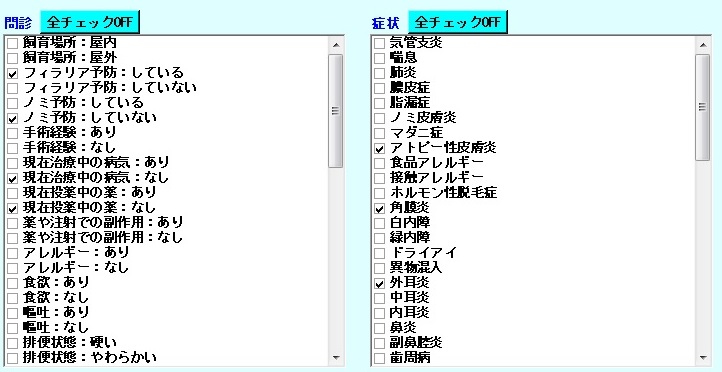The height and width of the screenshot is (372, 722).
Task: Click 症状 list scroll up arrow
Action: (703, 45)
